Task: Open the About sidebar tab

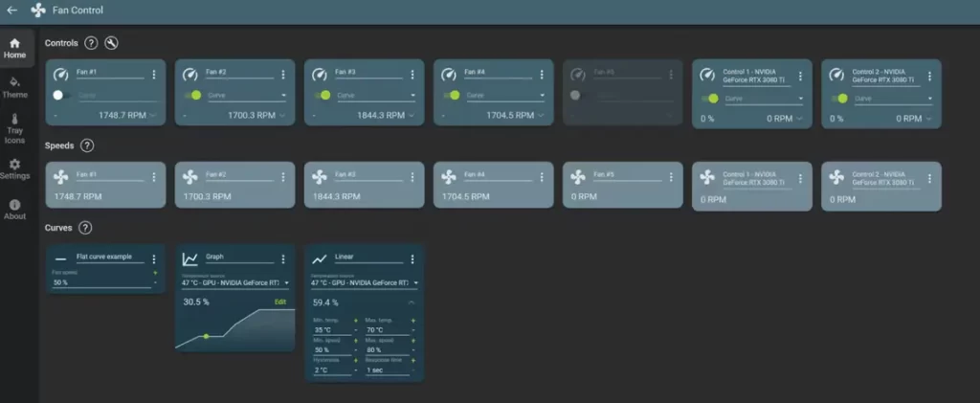Action: click(15, 210)
